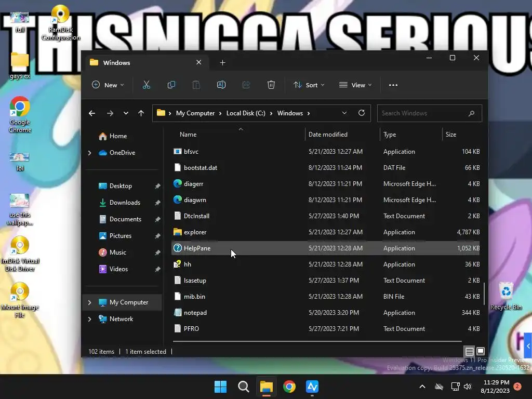
Task: Select the explorer application file
Action: click(326, 232)
